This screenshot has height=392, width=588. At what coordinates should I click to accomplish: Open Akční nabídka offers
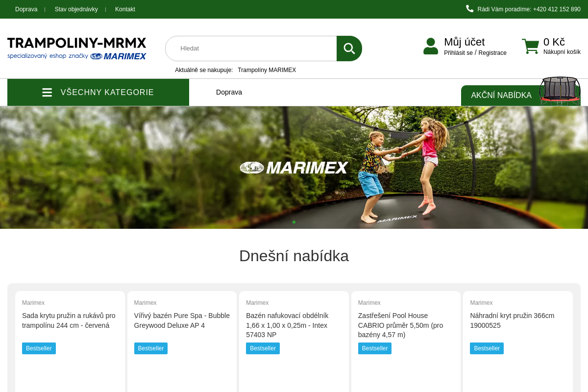tap(501, 95)
